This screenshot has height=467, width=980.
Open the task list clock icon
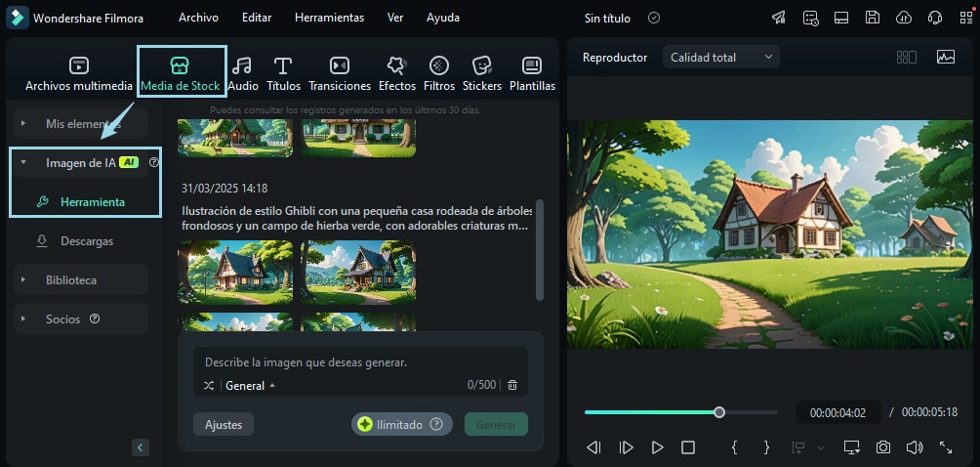[810, 18]
